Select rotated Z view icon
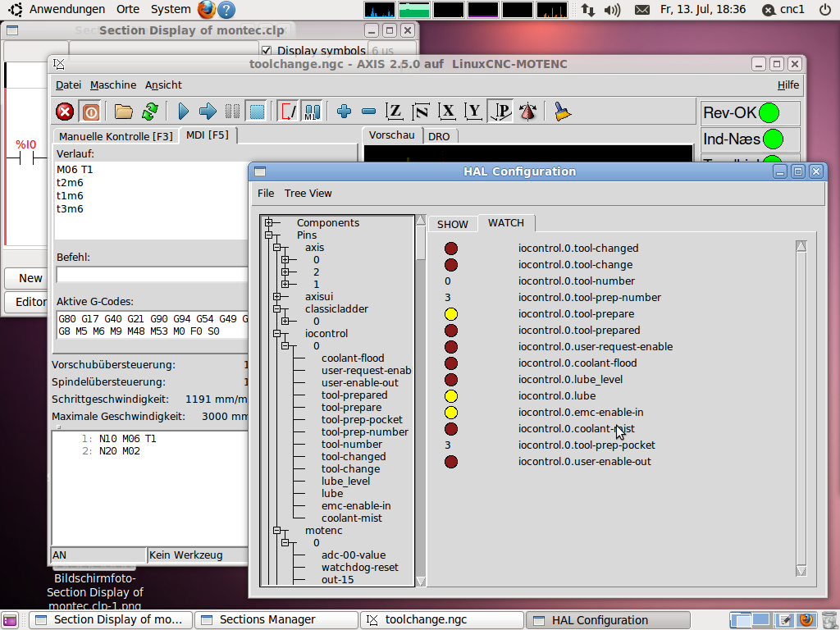 421,112
